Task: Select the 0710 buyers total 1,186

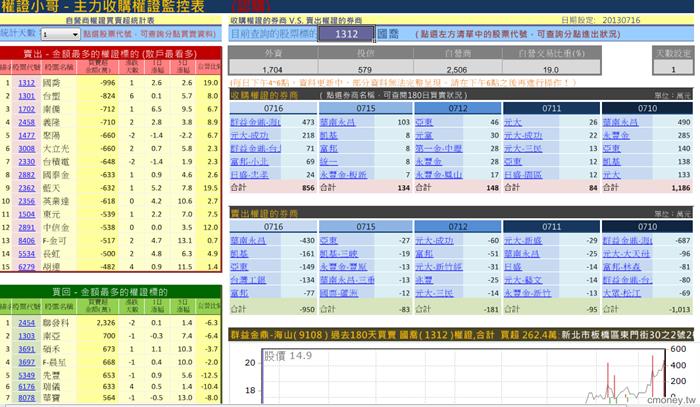Action: tap(681, 188)
